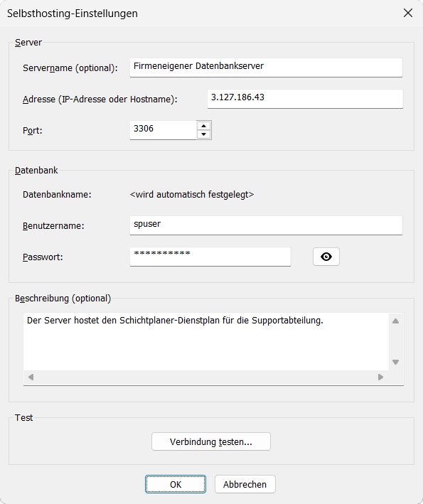
Task: Click the 'Datenbank' group title
Action: [x=36, y=170]
